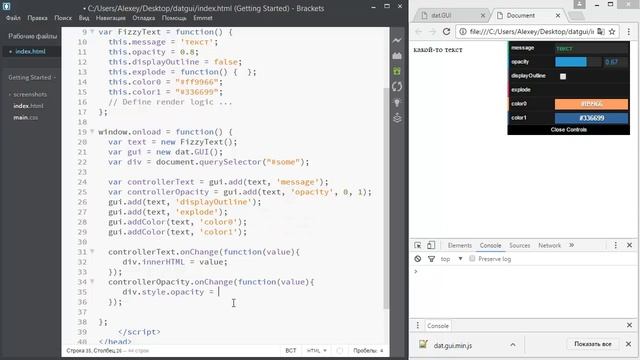640x360 pixels.
Task: Open the HTML language dropdown in status bar
Action: [316, 351]
